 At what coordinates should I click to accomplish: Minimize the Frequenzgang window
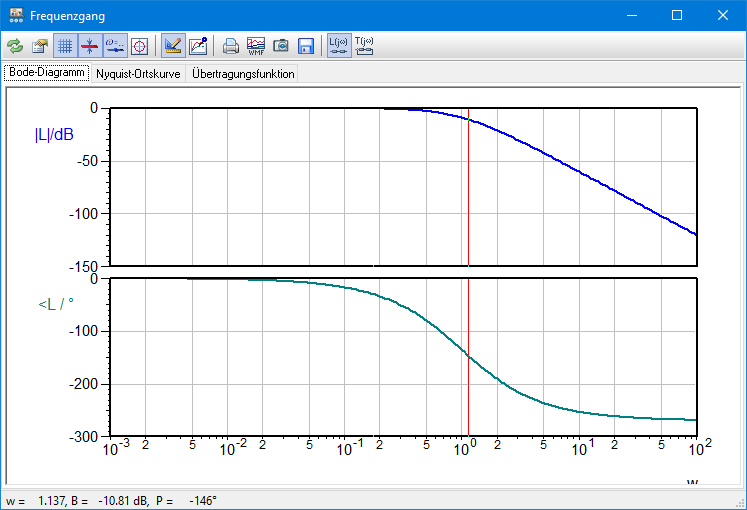(x=632, y=15)
